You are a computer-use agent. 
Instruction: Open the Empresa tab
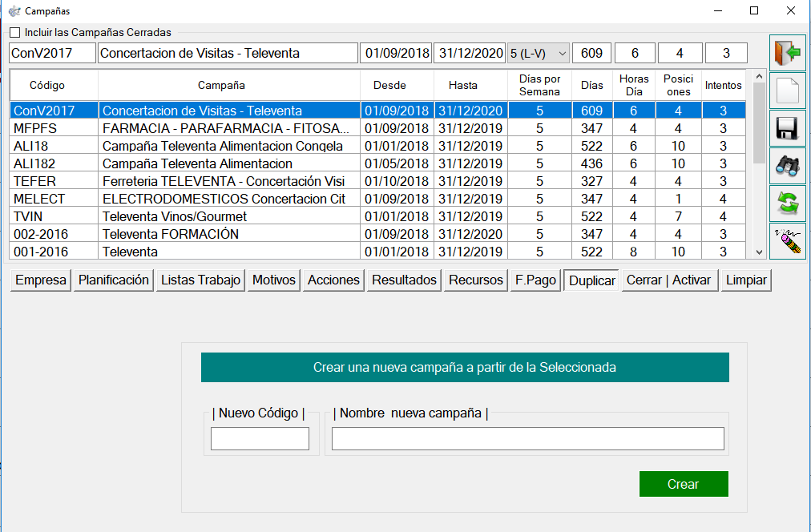click(41, 280)
